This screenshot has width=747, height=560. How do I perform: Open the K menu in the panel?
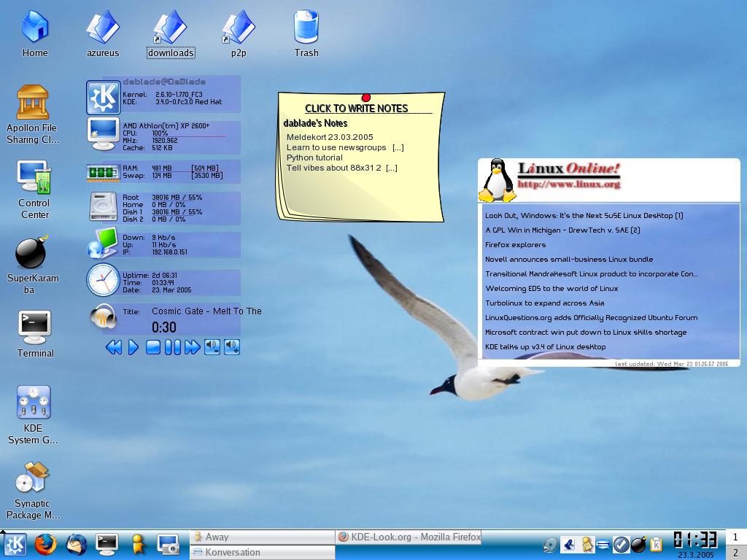16,544
